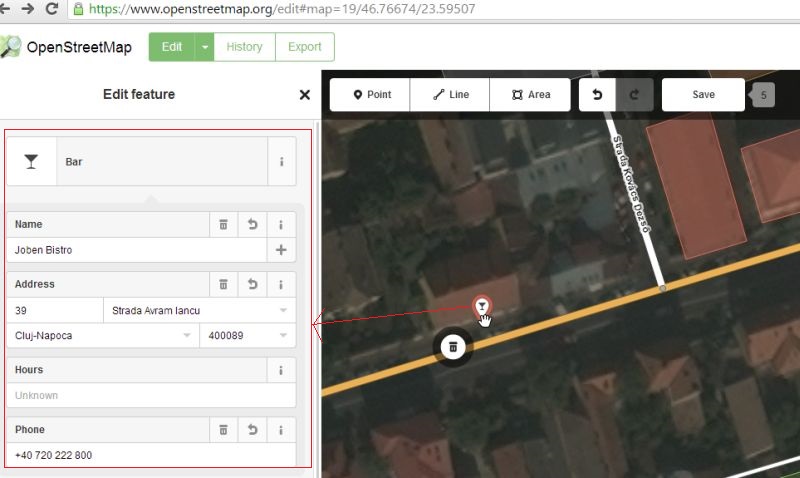800x478 pixels.
Task: Revert Address field changes with its undo icon
Action: [x=252, y=284]
